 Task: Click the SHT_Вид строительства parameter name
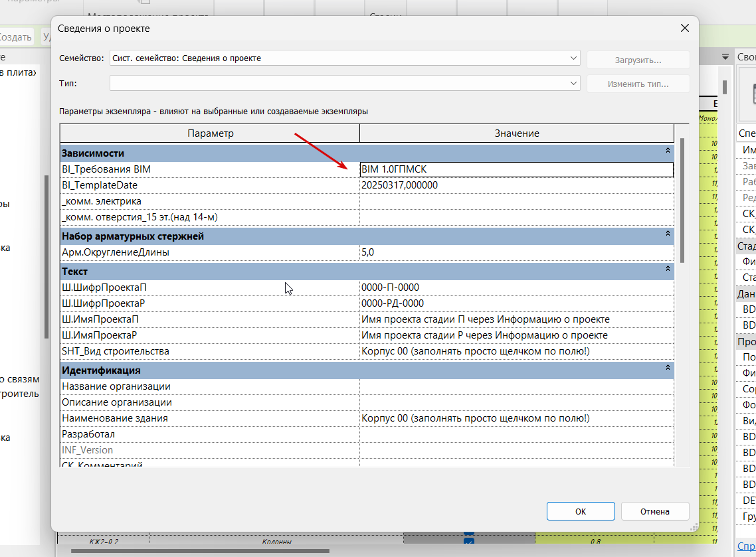point(115,351)
